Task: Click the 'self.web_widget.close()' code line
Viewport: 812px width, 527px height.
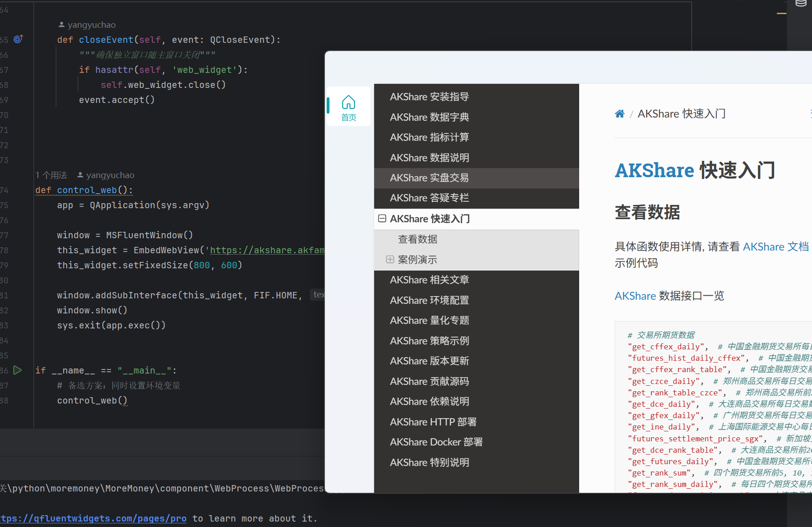Action: [163, 85]
